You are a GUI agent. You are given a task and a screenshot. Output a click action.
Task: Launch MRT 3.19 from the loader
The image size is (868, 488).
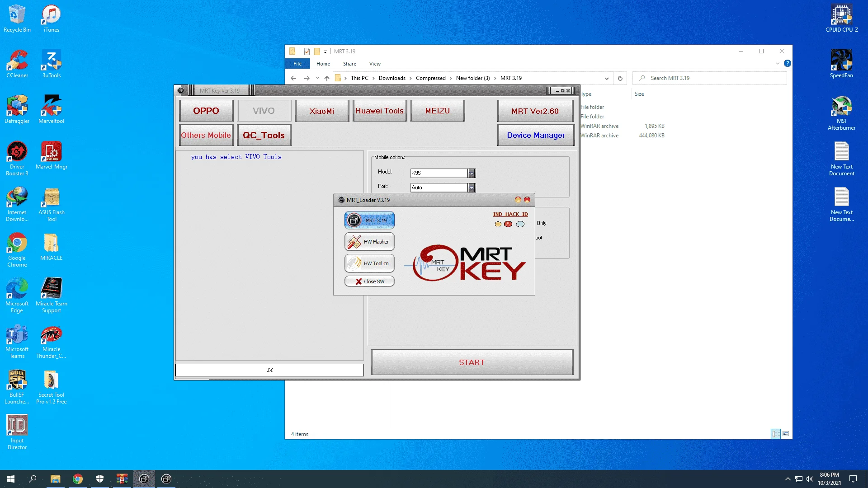(369, 221)
